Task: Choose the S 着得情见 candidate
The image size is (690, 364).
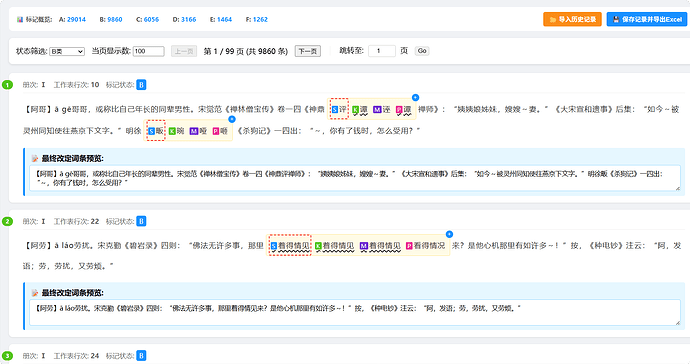Action: [x=290, y=246]
